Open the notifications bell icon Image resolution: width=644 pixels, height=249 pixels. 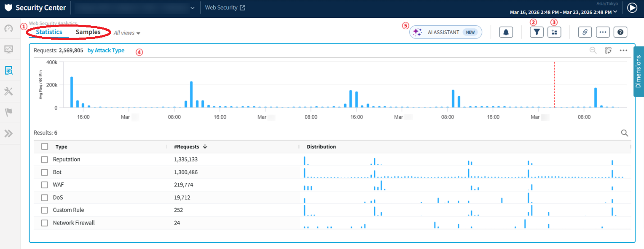506,32
